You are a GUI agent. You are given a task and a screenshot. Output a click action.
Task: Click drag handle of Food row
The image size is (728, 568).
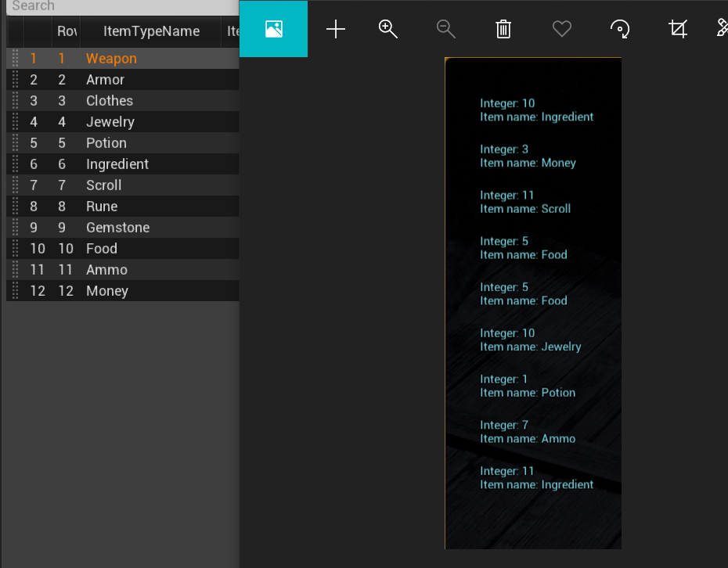click(x=15, y=248)
